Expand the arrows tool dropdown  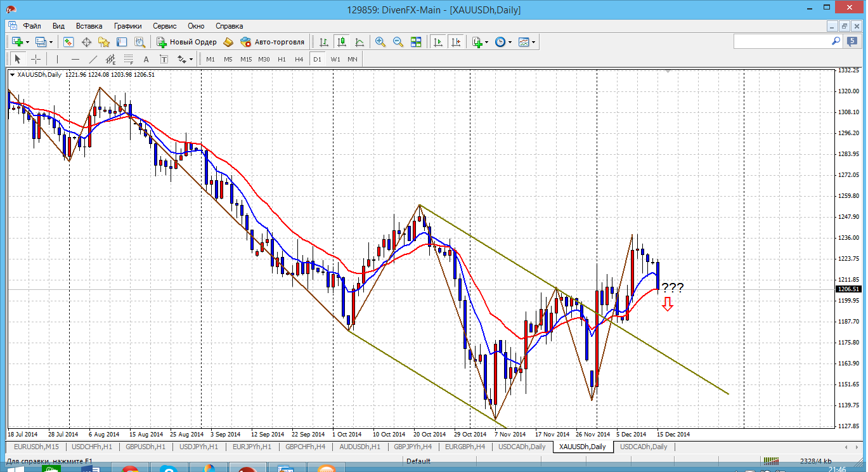[191, 59]
